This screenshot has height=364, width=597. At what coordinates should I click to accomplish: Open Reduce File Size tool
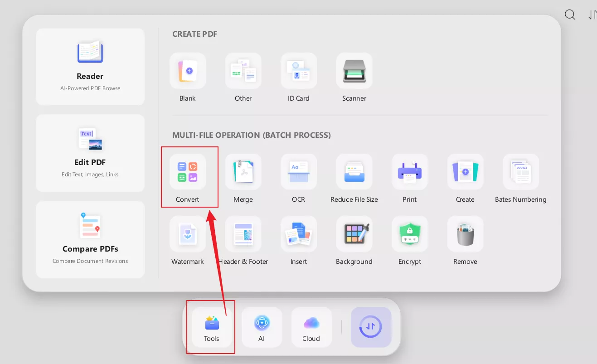click(354, 172)
